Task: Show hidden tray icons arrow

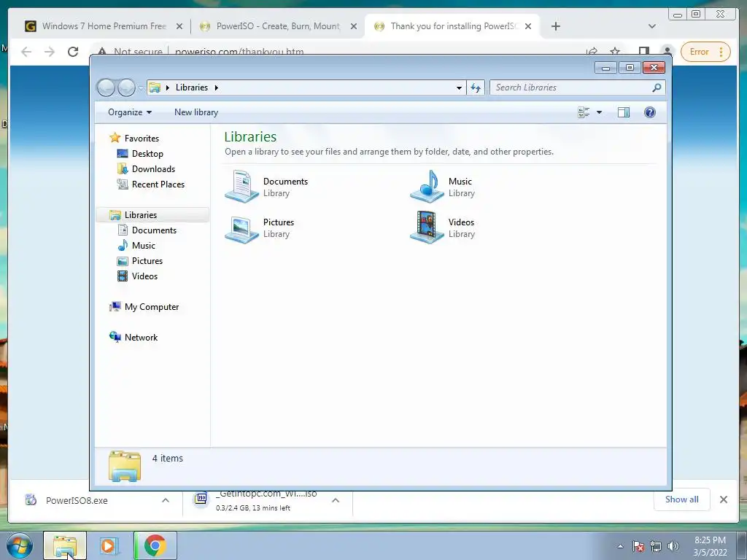Action: tap(620, 545)
